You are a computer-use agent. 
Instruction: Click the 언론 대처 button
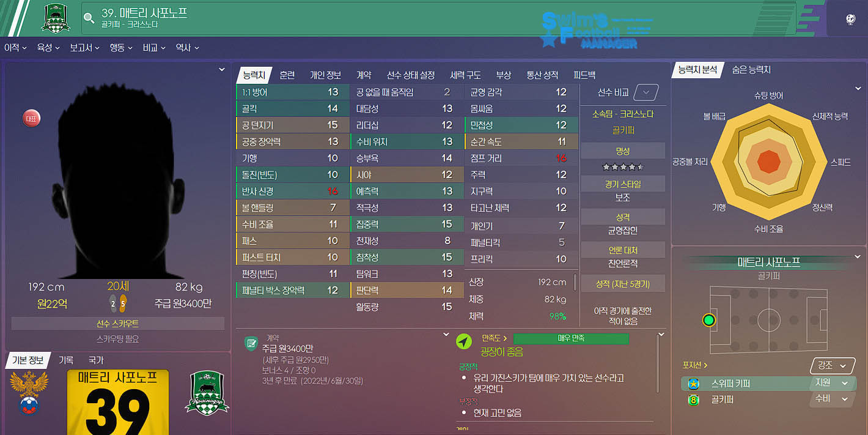pos(623,250)
